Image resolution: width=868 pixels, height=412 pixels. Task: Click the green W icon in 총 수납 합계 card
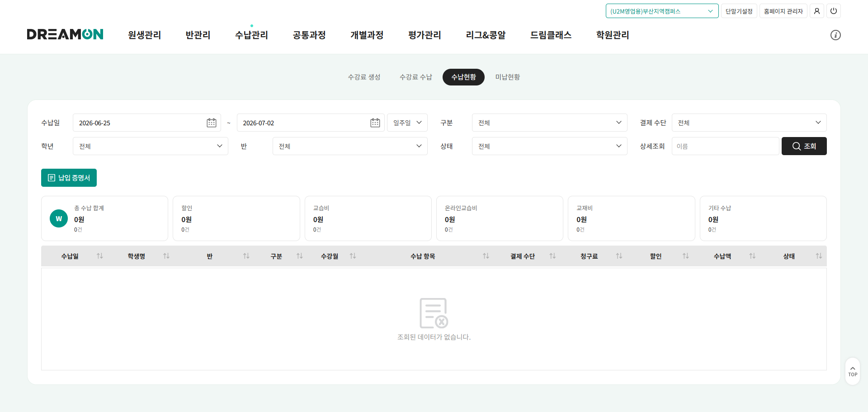click(59, 218)
